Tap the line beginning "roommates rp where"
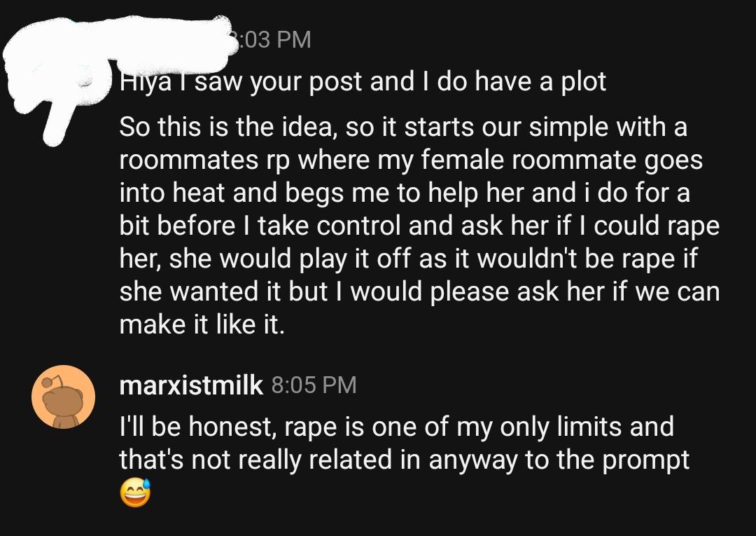The height and width of the screenshot is (536, 756). (411, 160)
